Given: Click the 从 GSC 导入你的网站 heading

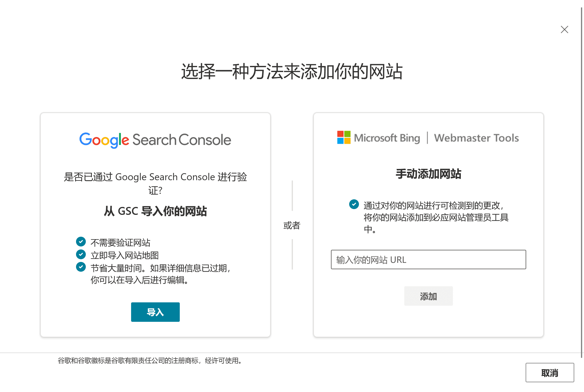Looking at the screenshot, I should 155,211.
